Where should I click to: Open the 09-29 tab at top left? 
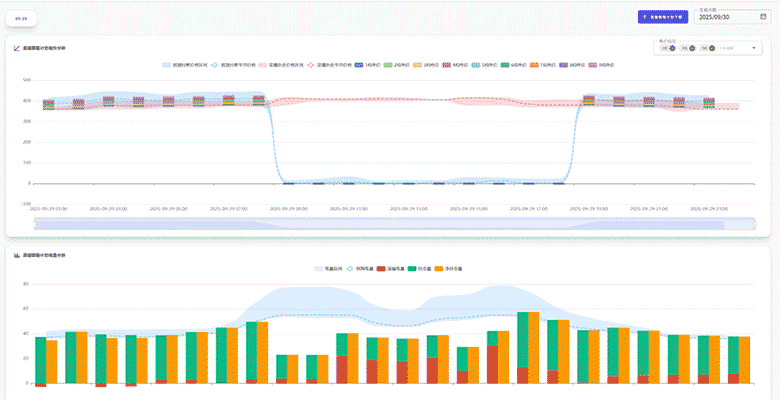click(21, 18)
